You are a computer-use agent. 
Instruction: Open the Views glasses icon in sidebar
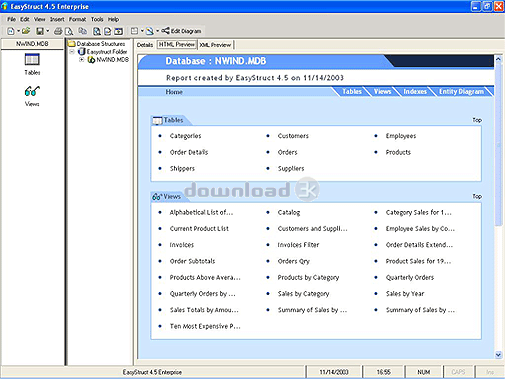tap(32, 96)
